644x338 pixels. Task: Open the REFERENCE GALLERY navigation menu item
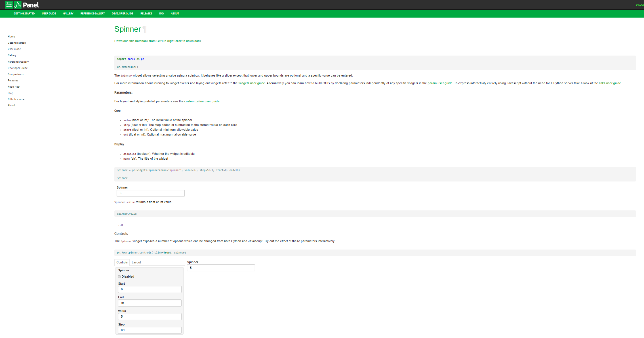coord(92,13)
